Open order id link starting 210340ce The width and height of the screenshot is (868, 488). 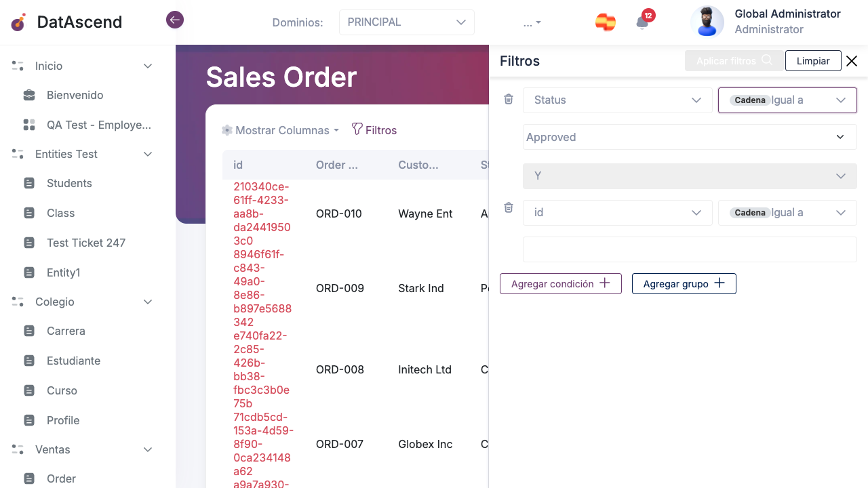(262, 213)
